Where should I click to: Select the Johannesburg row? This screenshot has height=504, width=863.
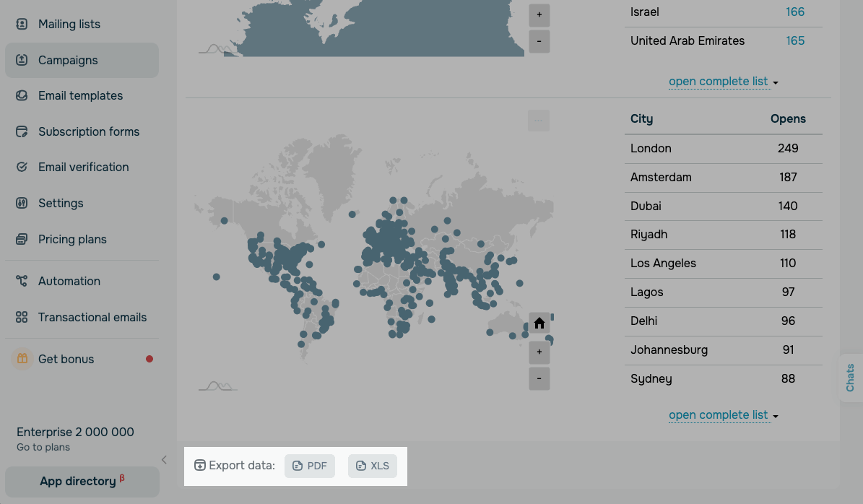(723, 350)
